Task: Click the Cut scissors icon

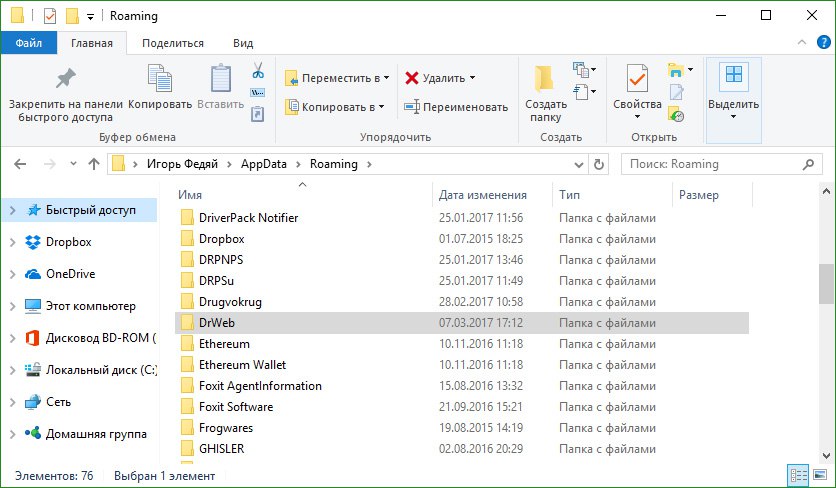Action: pyautogui.click(x=258, y=70)
